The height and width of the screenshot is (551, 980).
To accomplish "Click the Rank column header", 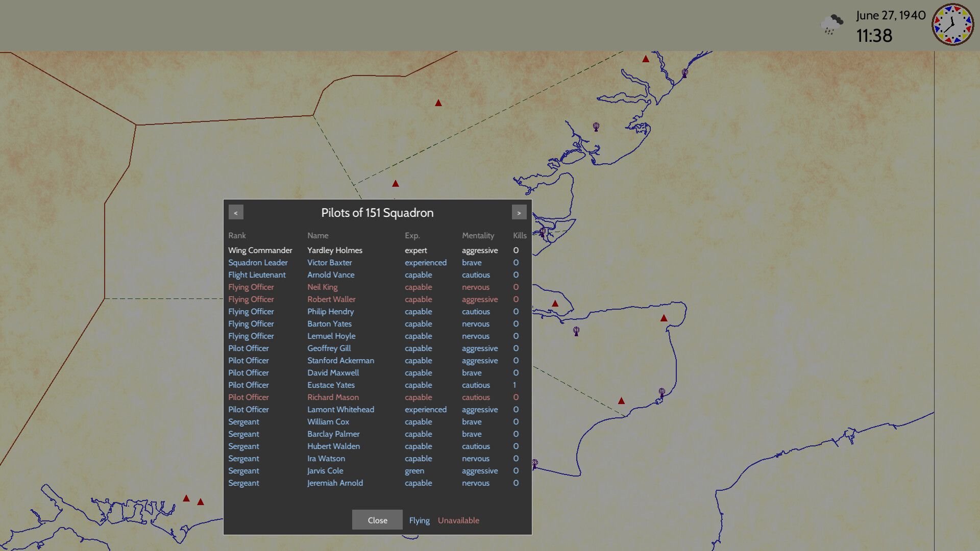I will tap(237, 236).
